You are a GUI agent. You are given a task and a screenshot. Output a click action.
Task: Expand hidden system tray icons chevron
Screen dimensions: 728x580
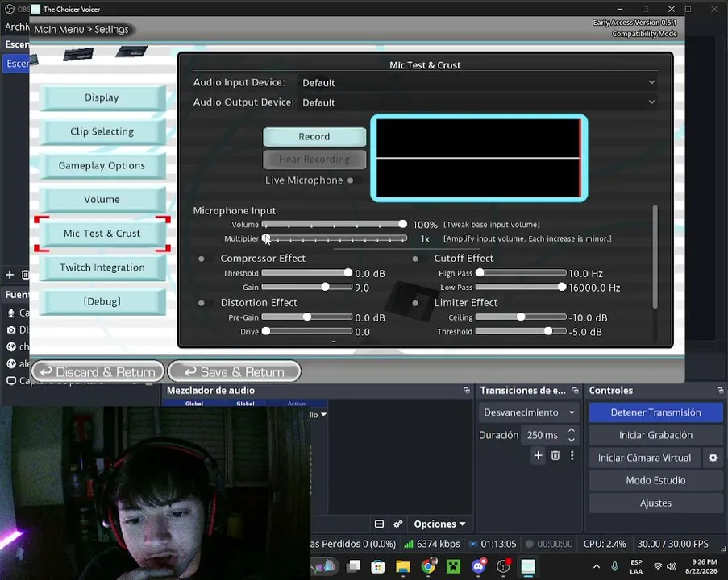pyautogui.click(x=597, y=566)
